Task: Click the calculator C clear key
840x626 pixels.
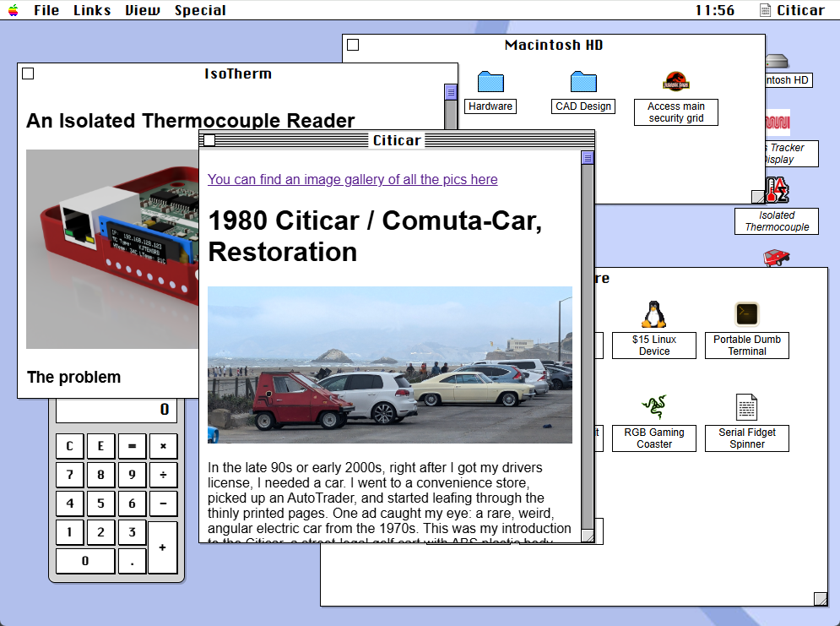Action: click(x=69, y=446)
